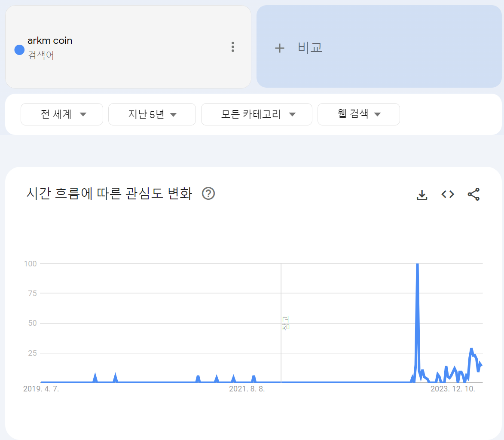Click the plus icon in the comparison box

click(280, 48)
